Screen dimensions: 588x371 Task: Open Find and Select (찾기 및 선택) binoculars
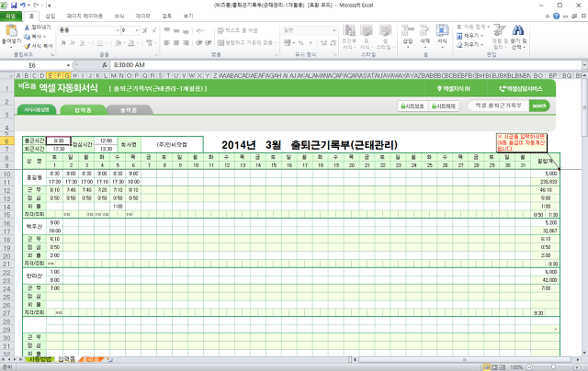click(518, 37)
